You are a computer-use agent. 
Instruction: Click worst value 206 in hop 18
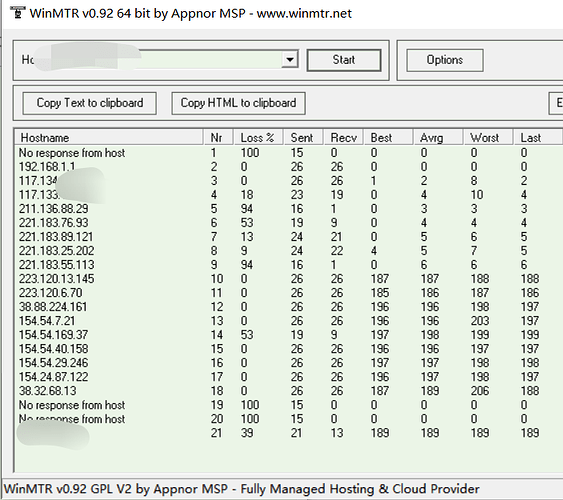pyautogui.click(x=480, y=391)
